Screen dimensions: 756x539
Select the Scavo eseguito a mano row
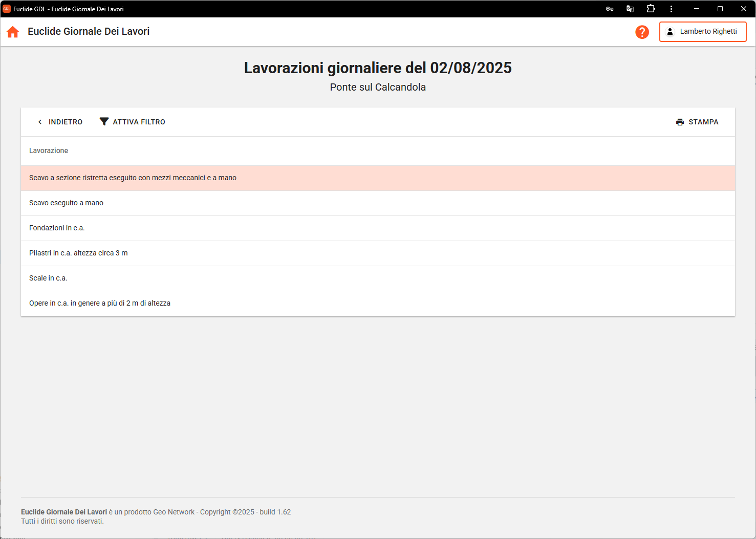coord(66,203)
